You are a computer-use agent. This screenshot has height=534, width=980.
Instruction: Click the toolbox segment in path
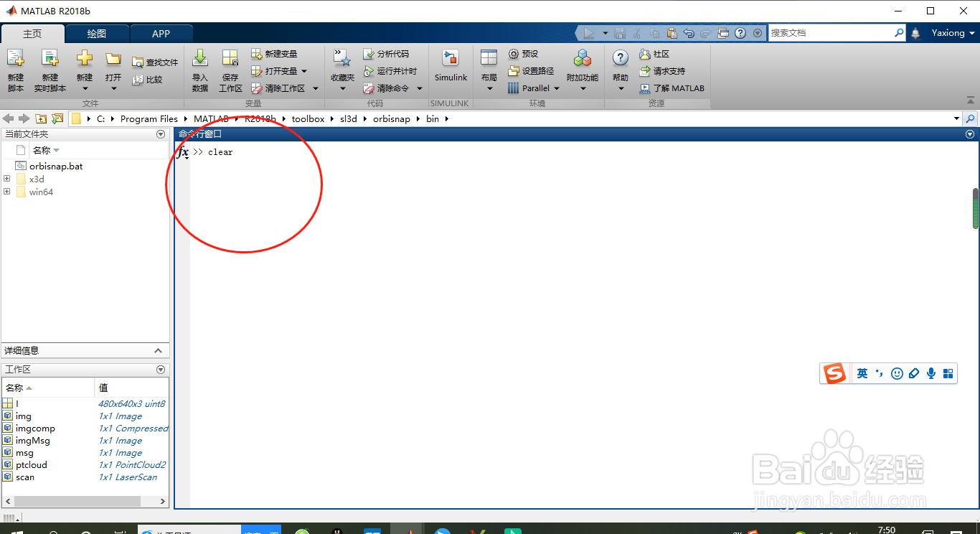308,119
